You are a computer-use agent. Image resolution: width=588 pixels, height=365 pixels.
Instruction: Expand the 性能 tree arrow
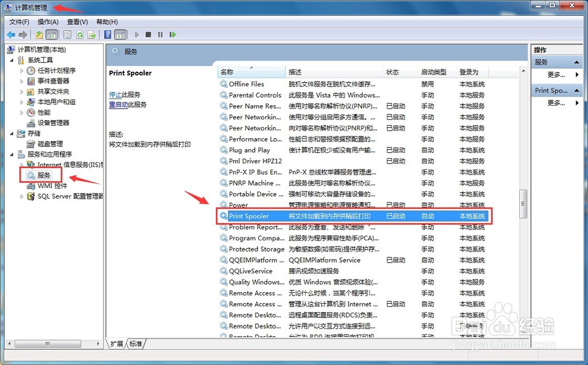coord(21,112)
